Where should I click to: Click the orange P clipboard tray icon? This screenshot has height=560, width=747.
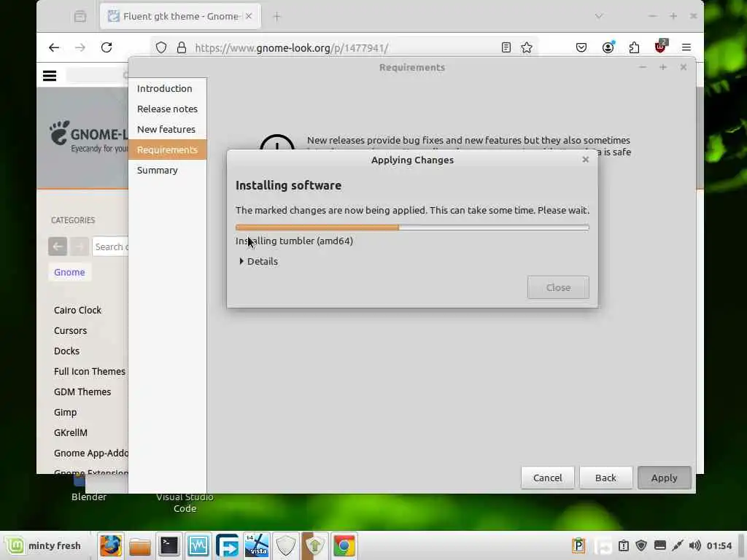pos(578,545)
